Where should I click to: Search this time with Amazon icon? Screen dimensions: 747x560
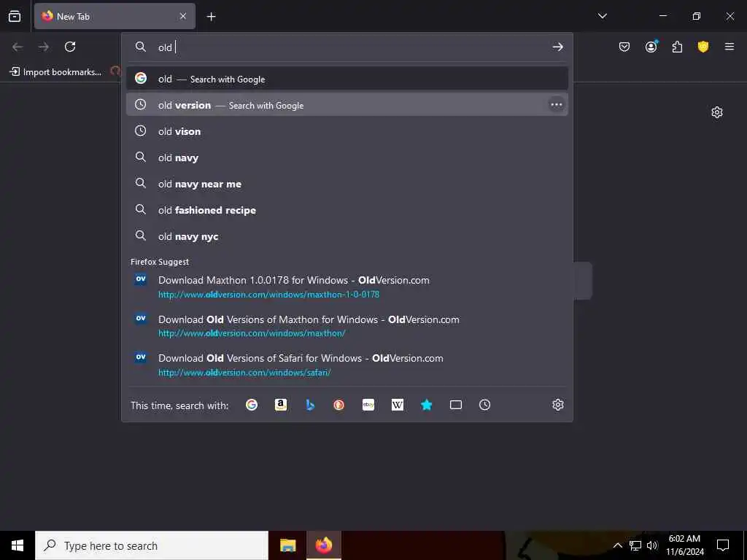(281, 405)
